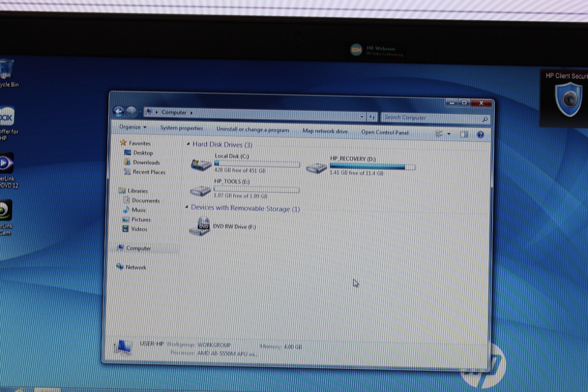Click the Recent Places icon in the sidebar
This screenshot has height=392, width=588.
127,171
